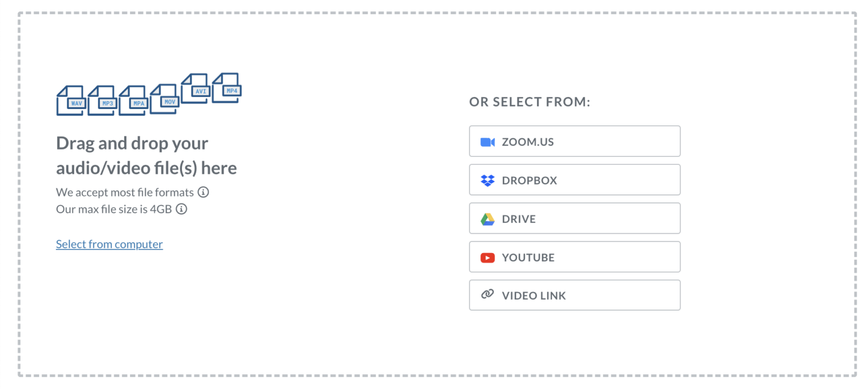Click the MOV file format icon
Screen dimensions: 868x389
click(x=164, y=99)
